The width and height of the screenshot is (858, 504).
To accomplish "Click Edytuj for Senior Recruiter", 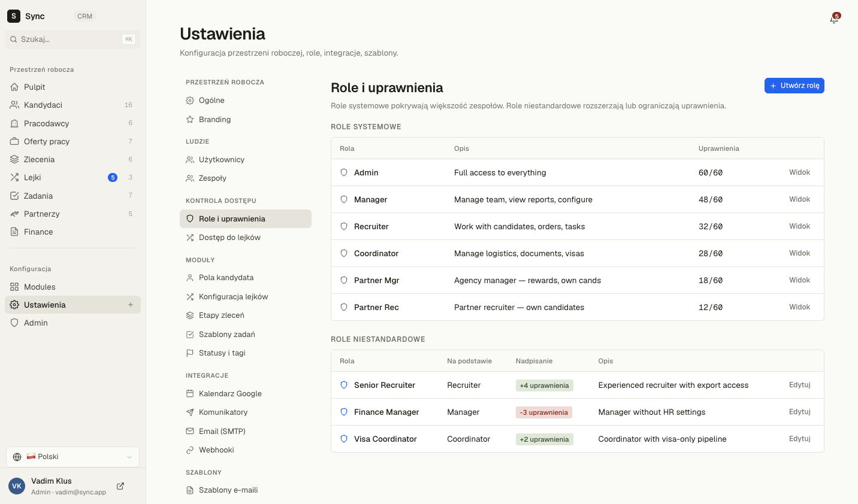I will pyautogui.click(x=800, y=385).
